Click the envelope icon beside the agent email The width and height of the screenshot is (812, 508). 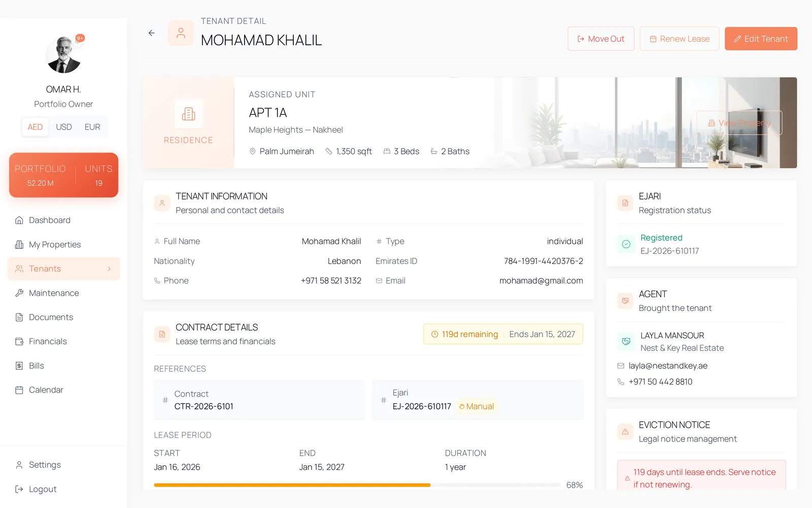[620, 366]
